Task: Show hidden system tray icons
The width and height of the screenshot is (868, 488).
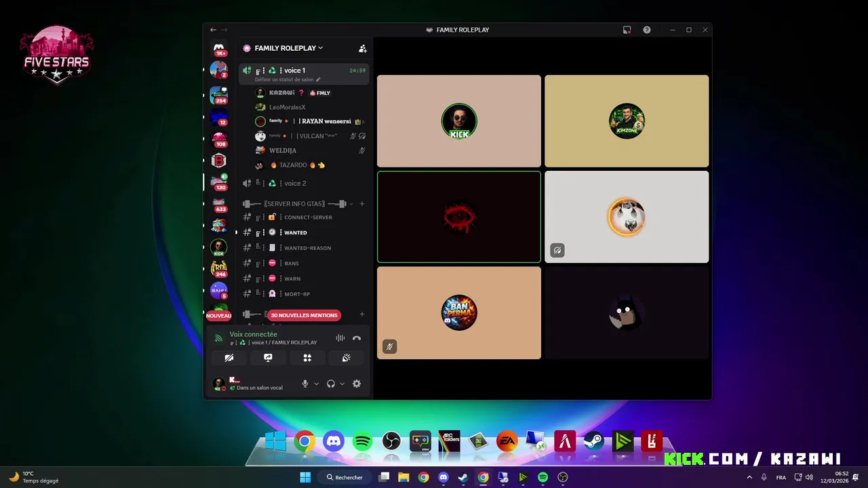Action: (x=749, y=477)
